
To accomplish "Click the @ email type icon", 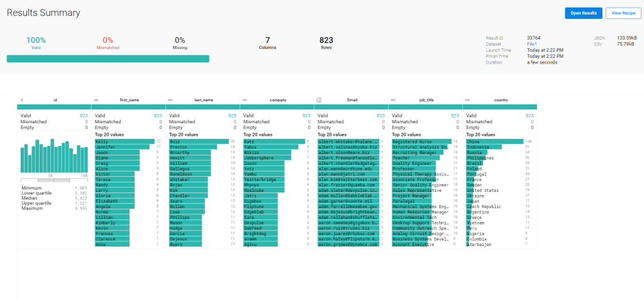I will pyautogui.click(x=319, y=99).
